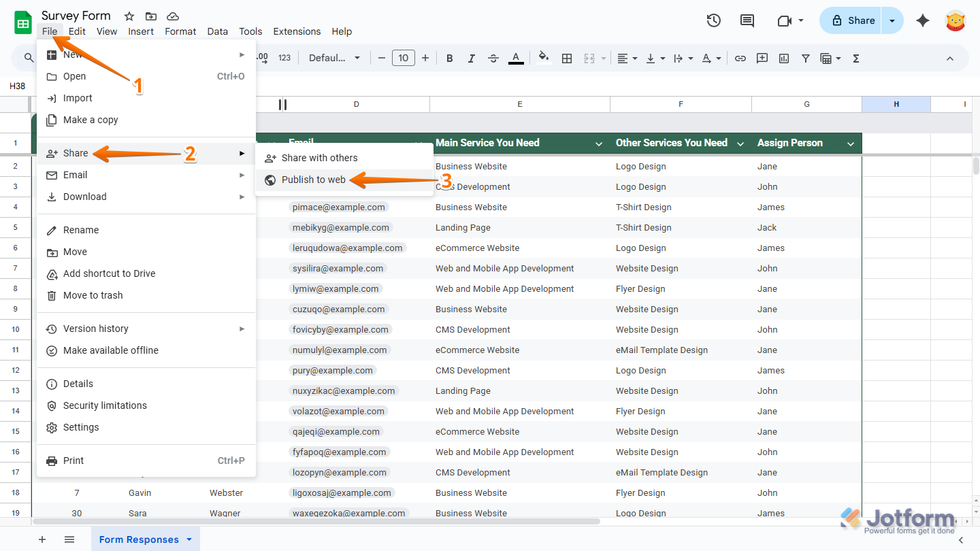Toggle bold formatting

(x=449, y=58)
